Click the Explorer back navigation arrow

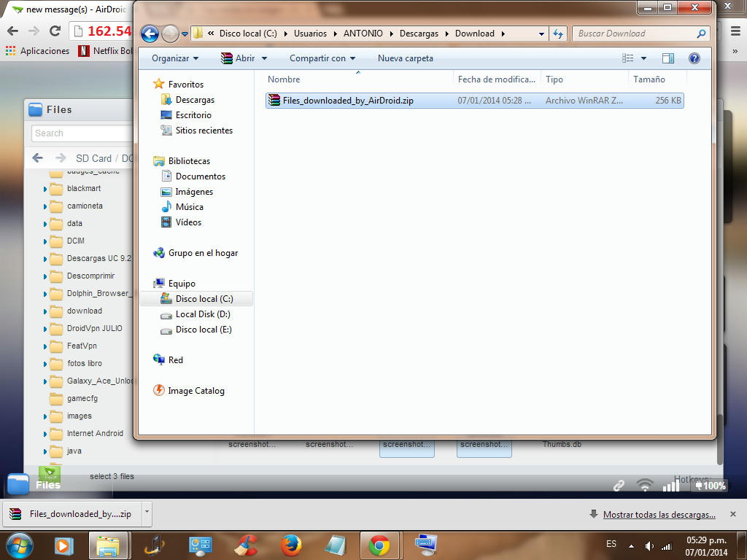150,34
